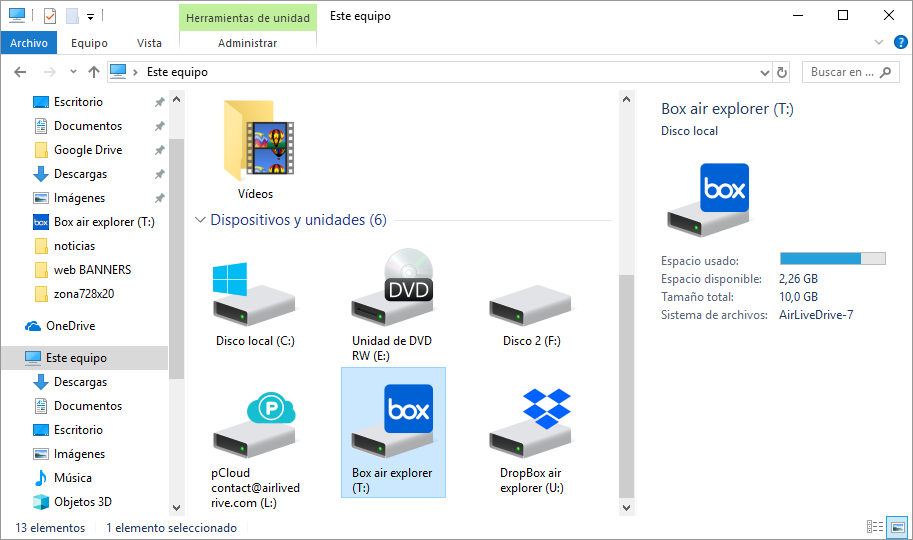This screenshot has height=540, width=913.
Task: Toggle the properties checkmark icon in quick access toolbar
Action: click(50, 16)
